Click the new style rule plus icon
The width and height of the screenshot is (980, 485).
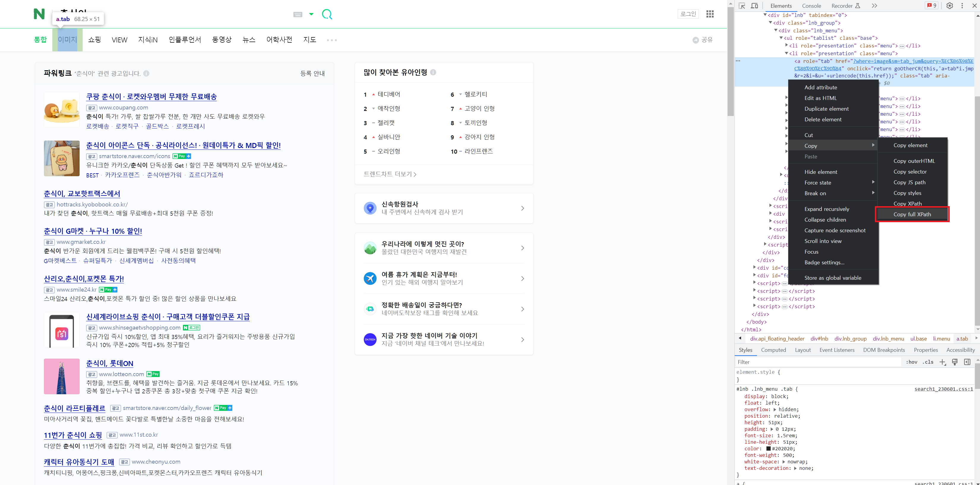pyautogui.click(x=942, y=362)
